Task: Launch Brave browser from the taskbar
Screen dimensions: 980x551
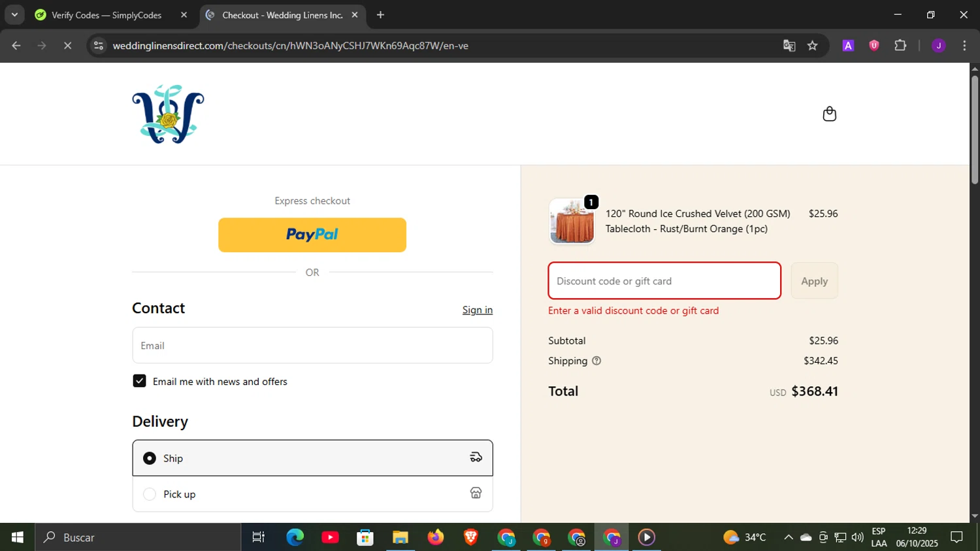Action: (x=470, y=537)
